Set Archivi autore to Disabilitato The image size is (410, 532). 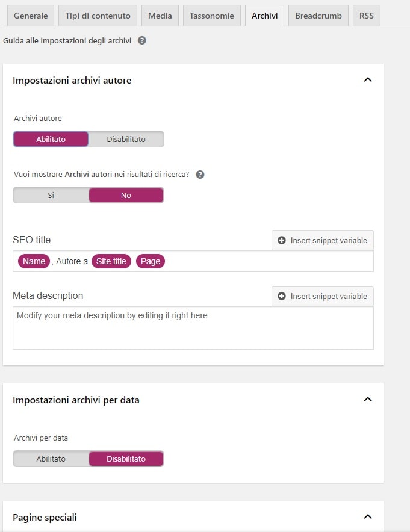pos(126,139)
